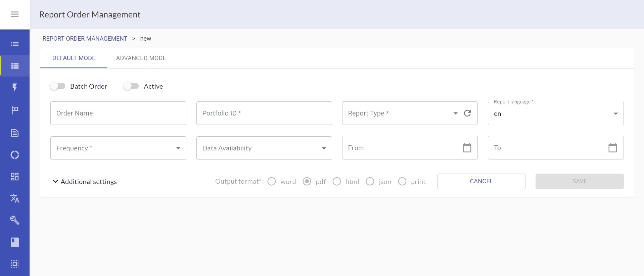Screen dimensions: 644x276
Task: Select the Default Mode tab
Action: tap(74, 58)
